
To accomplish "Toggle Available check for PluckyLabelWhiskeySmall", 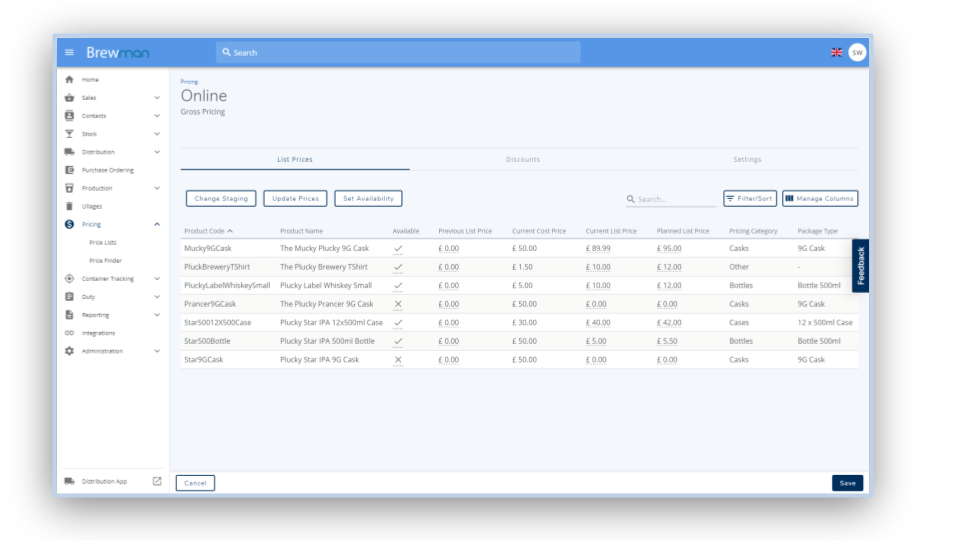I will 398,285.
